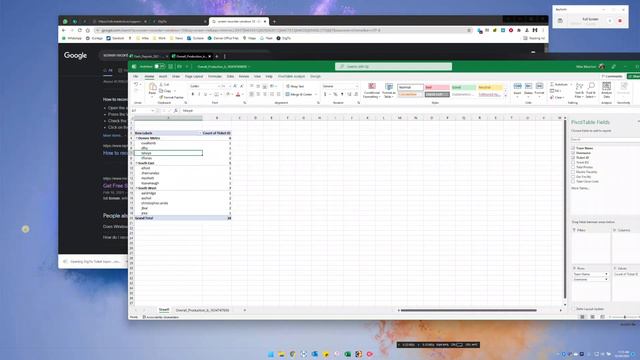Collapse the South East pivot group
This screenshot has width=640, height=360.
tap(136, 163)
